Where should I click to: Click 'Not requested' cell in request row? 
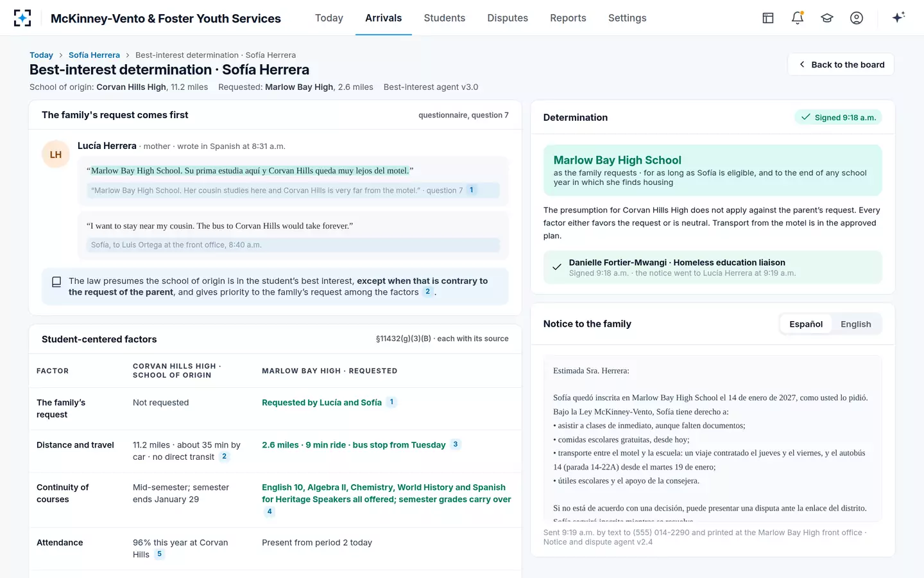[x=160, y=403]
